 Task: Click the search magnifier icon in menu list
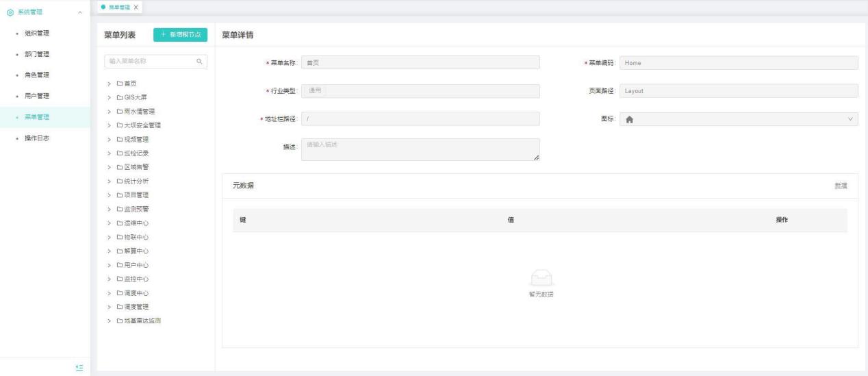(199, 62)
